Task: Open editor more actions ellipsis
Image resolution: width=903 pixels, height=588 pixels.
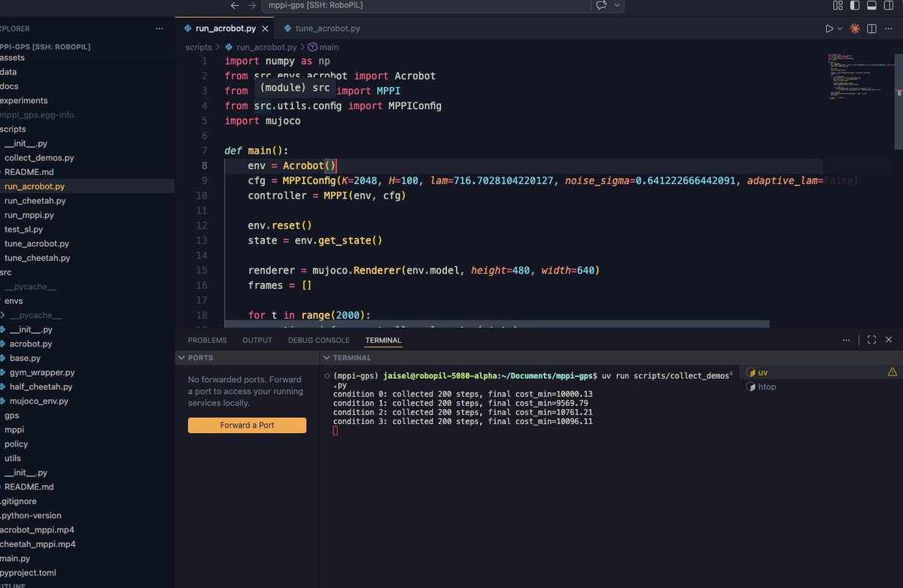Action: click(x=890, y=29)
